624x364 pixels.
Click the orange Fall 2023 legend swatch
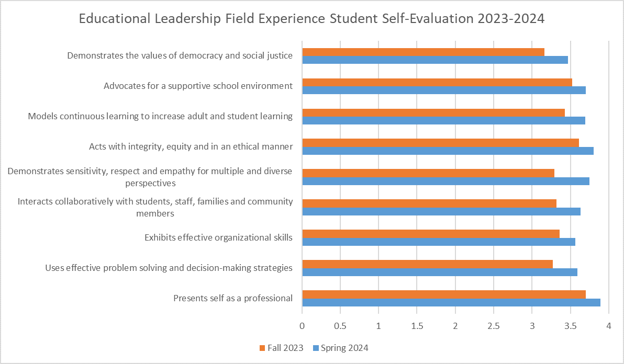262,348
